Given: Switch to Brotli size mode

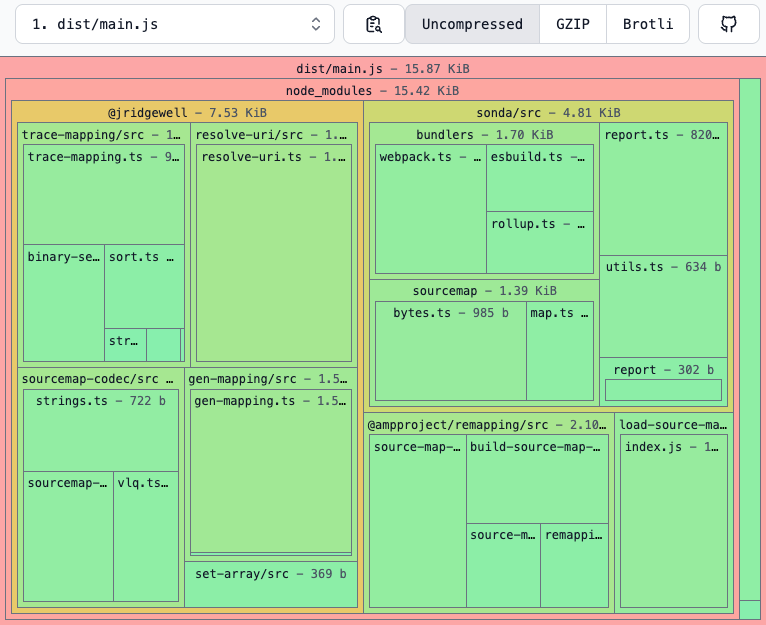Looking at the screenshot, I should [648, 24].
